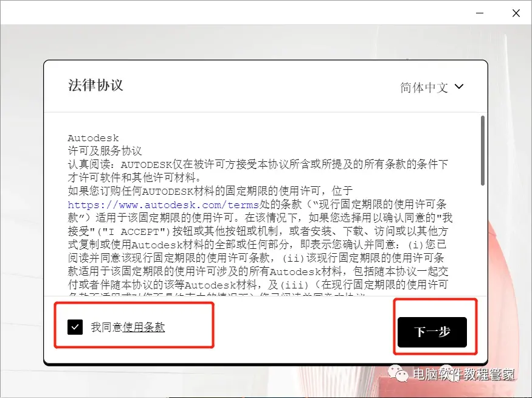The image size is (532, 398).
Task: Open the underlined 使用条款 link
Action: [x=144, y=327]
